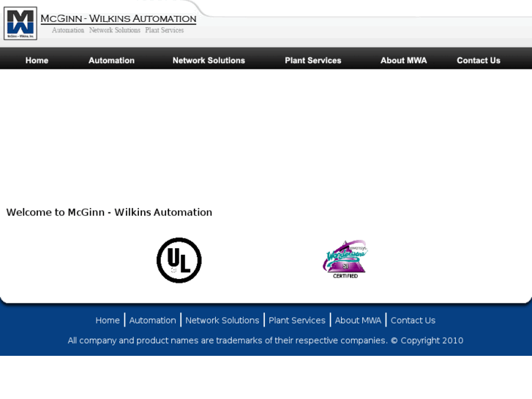
Task: Click the UL certification logo
Action: click(x=179, y=260)
